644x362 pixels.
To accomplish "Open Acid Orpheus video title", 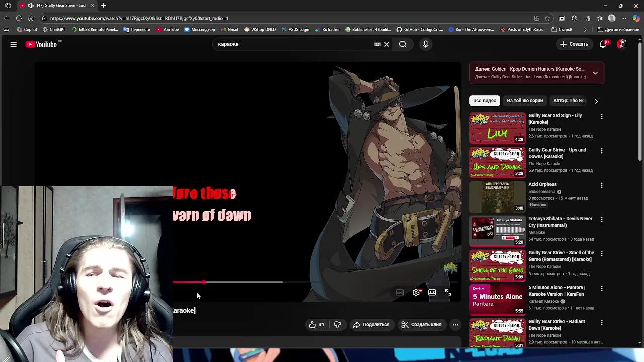I will [x=542, y=185].
